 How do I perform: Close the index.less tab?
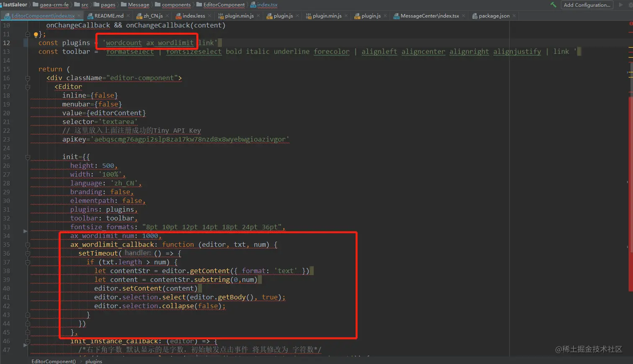click(x=210, y=16)
